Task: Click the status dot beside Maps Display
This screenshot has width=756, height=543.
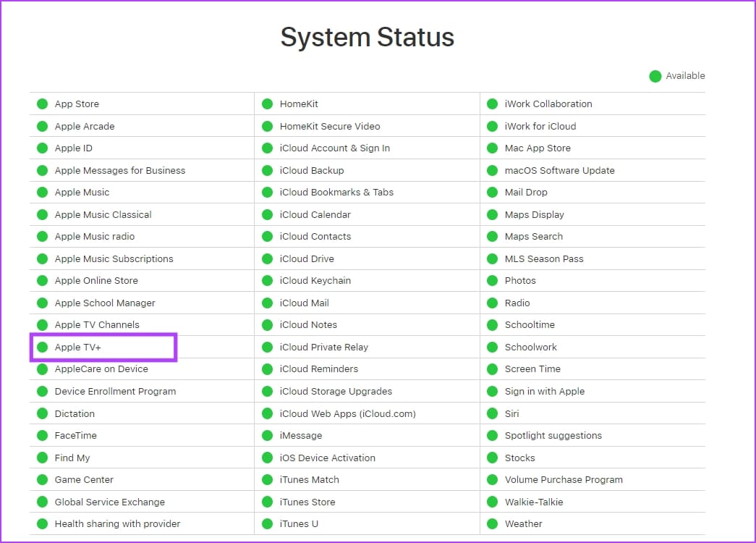Action: point(492,214)
